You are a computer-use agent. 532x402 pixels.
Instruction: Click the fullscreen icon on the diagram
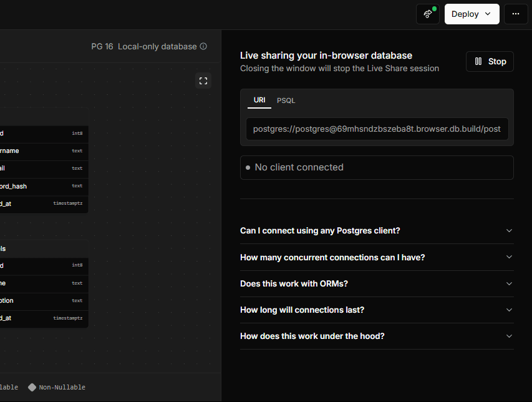pos(203,81)
